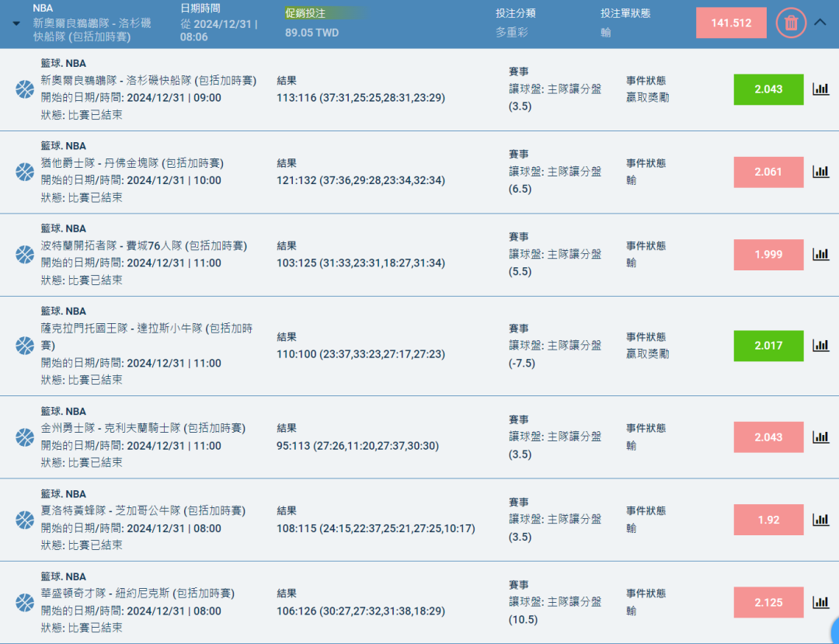The image size is (839, 644).
Task: Click basketball icon of 夏洛特黃蜂隊 match
Action: point(25,520)
